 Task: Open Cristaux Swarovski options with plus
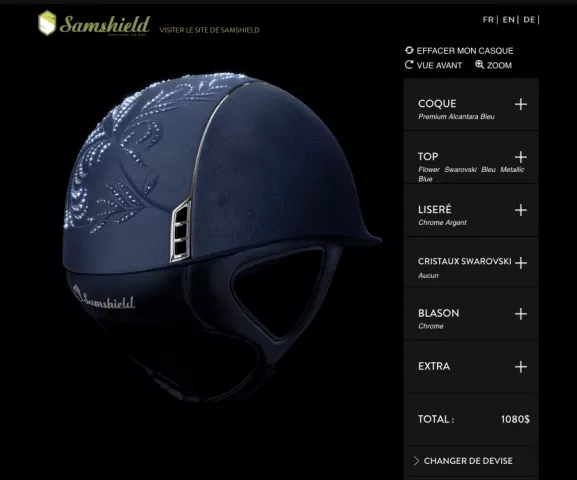521,263
